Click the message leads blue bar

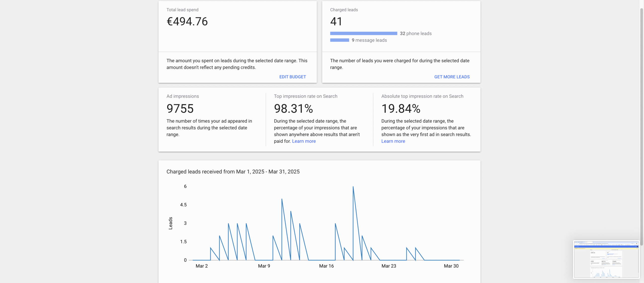point(339,40)
